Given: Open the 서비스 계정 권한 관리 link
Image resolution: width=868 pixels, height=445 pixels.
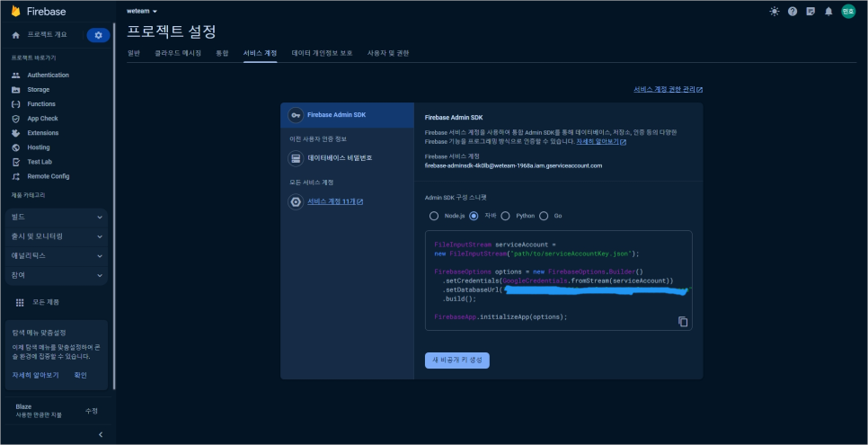Looking at the screenshot, I should coord(669,89).
